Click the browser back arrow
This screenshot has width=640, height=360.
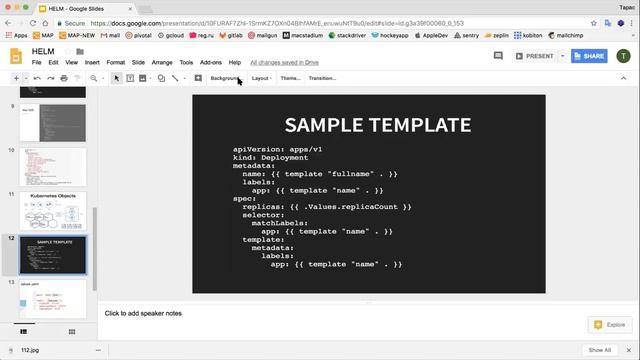[x=8, y=23]
